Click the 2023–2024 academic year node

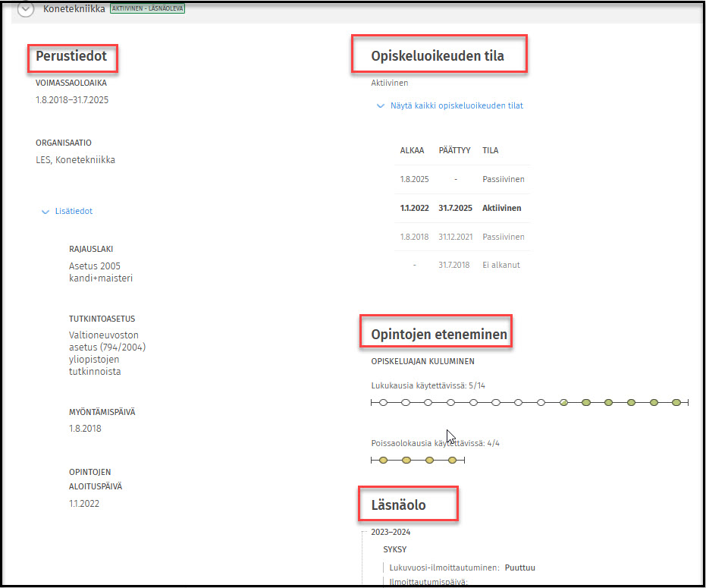(391, 532)
